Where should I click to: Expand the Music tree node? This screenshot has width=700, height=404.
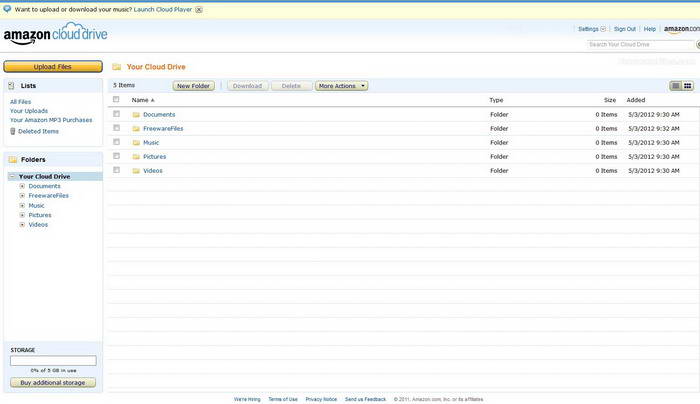tap(22, 205)
